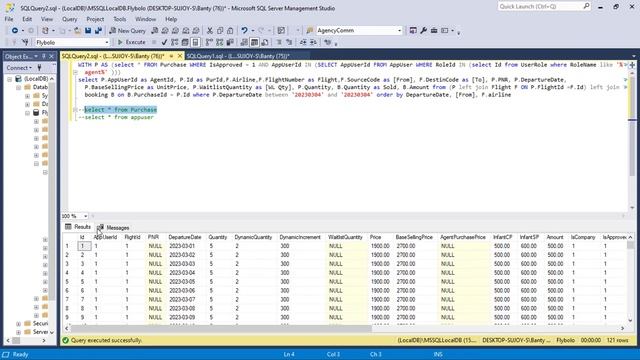The image size is (640, 360).
Task: Click the Results tab
Action: 78,227
